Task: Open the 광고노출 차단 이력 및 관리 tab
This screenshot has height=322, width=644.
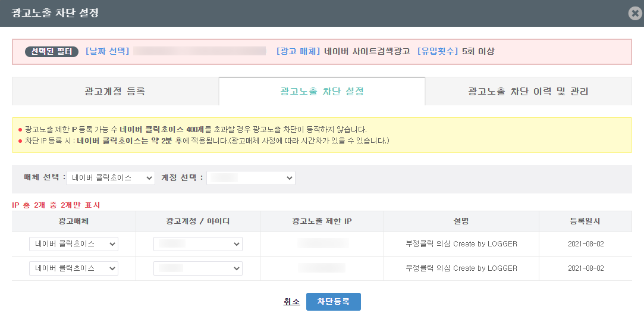Action: (x=528, y=91)
